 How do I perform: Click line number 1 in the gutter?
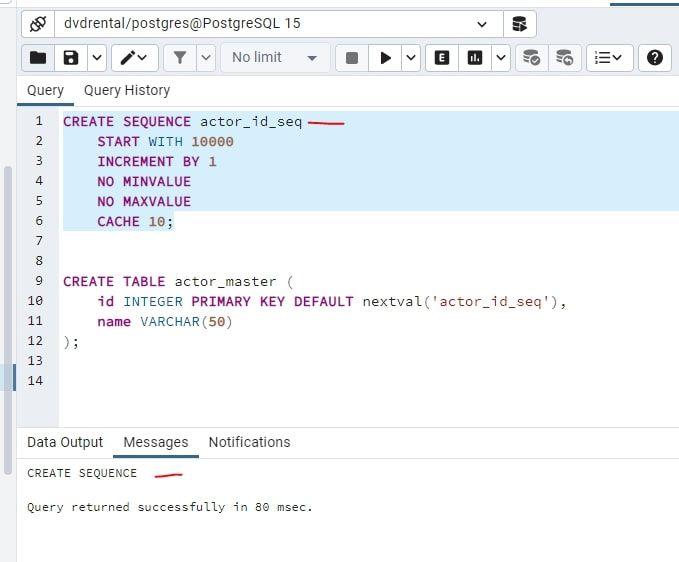click(x=39, y=121)
